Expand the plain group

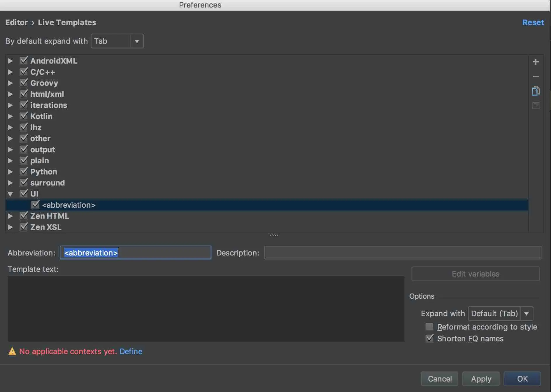(10, 161)
